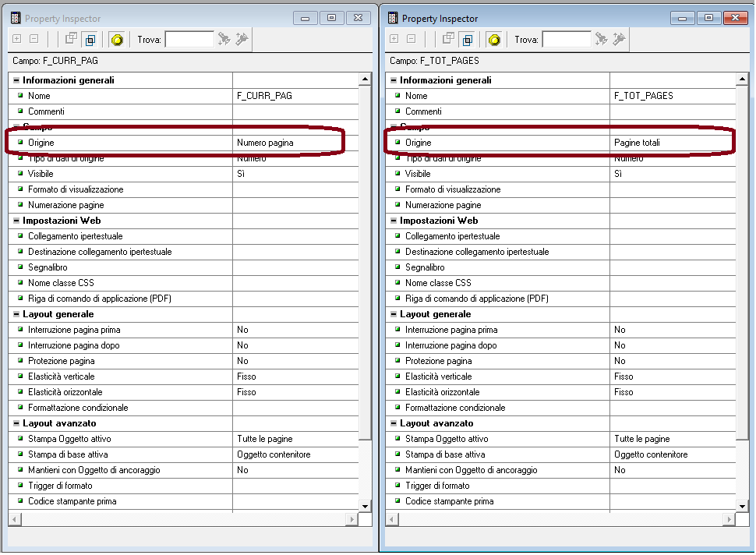Toggle Intersection mode in the F_TOT_PAGES inspector
756x555 pixels.
[x=468, y=39]
